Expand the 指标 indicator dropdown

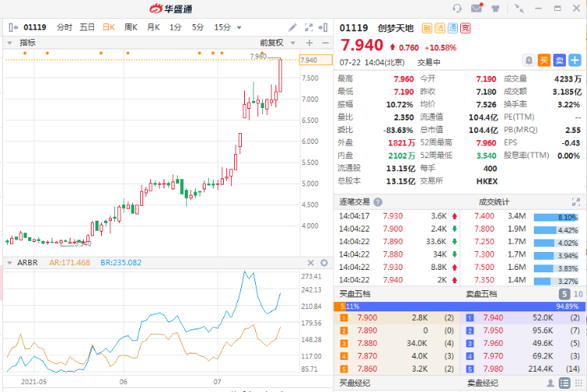click(9, 43)
